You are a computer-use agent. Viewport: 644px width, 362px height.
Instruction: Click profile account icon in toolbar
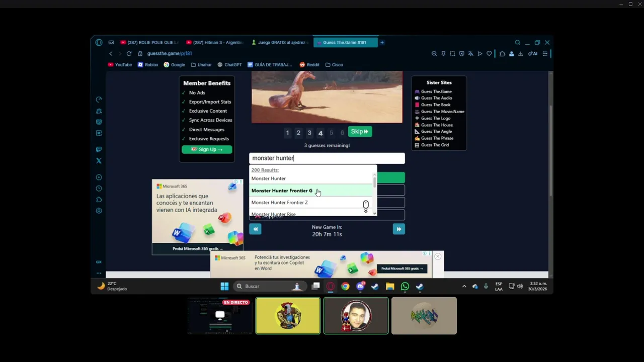[x=512, y=54]
